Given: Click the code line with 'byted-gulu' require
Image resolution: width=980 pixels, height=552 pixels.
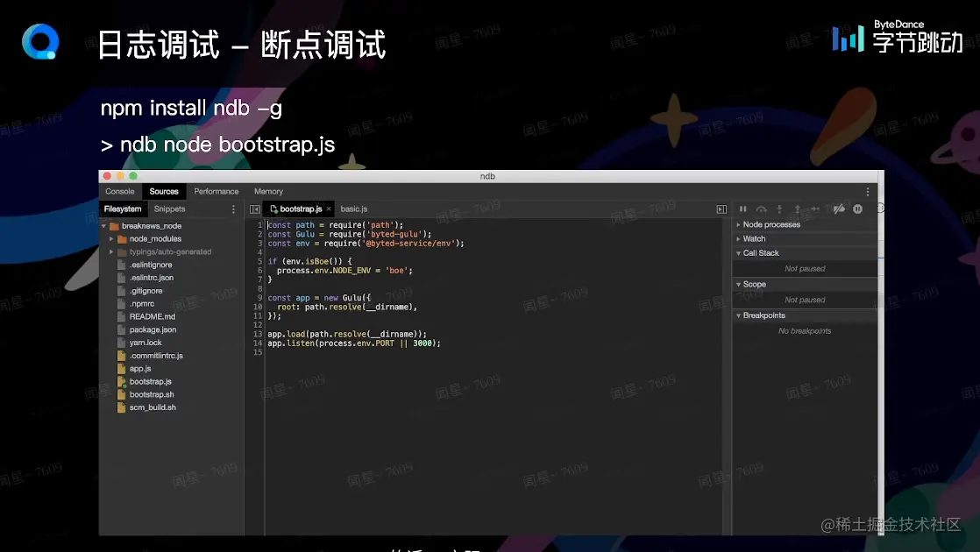Looking at the screenshot, I should (350, 234).
